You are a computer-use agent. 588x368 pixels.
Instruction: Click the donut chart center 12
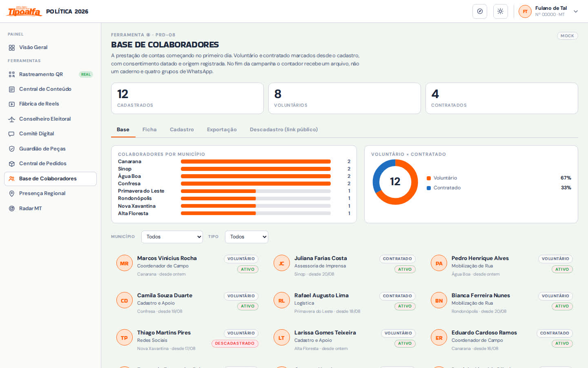(x=395, y=182)
